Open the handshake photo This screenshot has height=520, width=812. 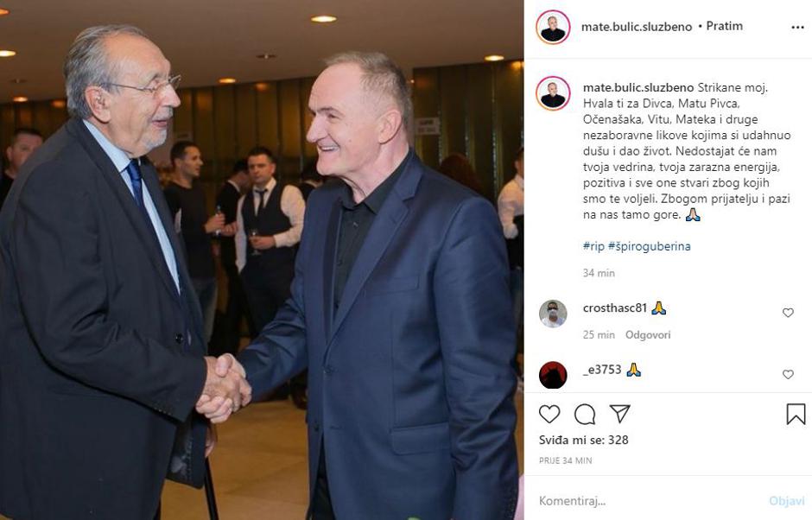pos(262,260)
